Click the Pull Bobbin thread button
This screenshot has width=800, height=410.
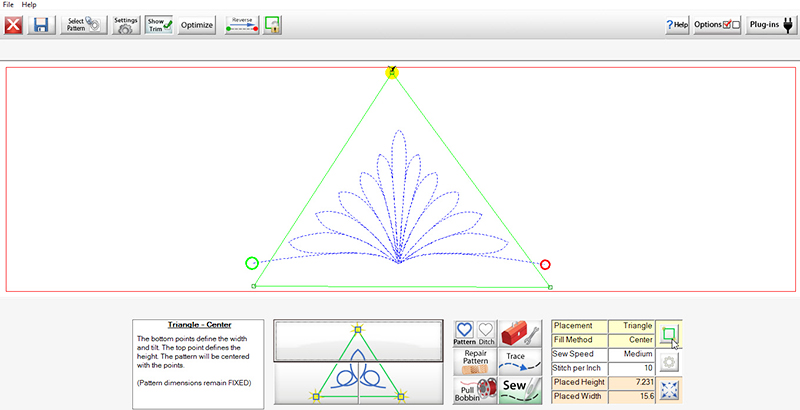pos(475,389)
